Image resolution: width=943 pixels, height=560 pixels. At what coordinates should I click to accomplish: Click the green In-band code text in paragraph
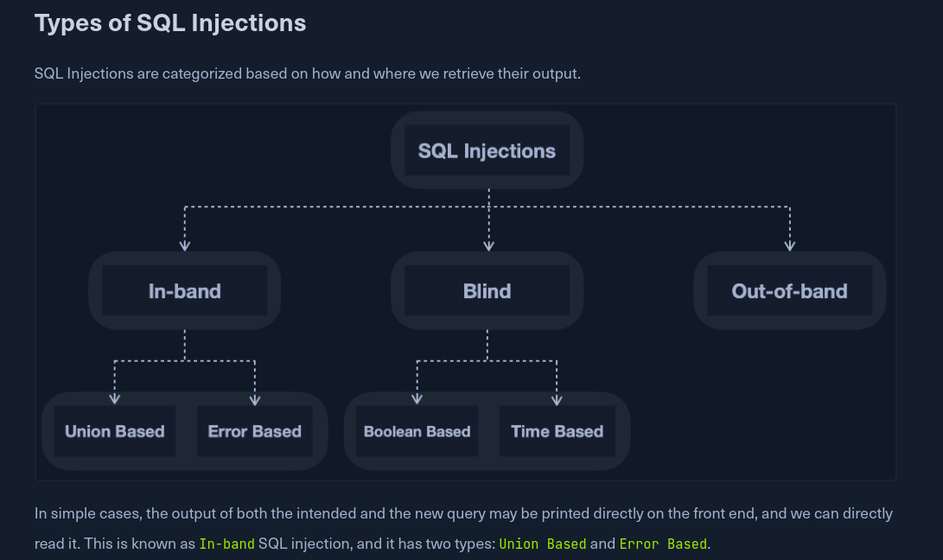pyautogui.click(x=226, y=544)
